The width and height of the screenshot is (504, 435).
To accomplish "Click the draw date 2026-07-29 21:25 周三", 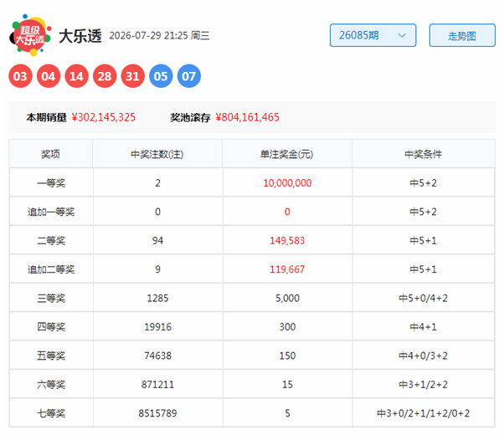I will 159,35.
